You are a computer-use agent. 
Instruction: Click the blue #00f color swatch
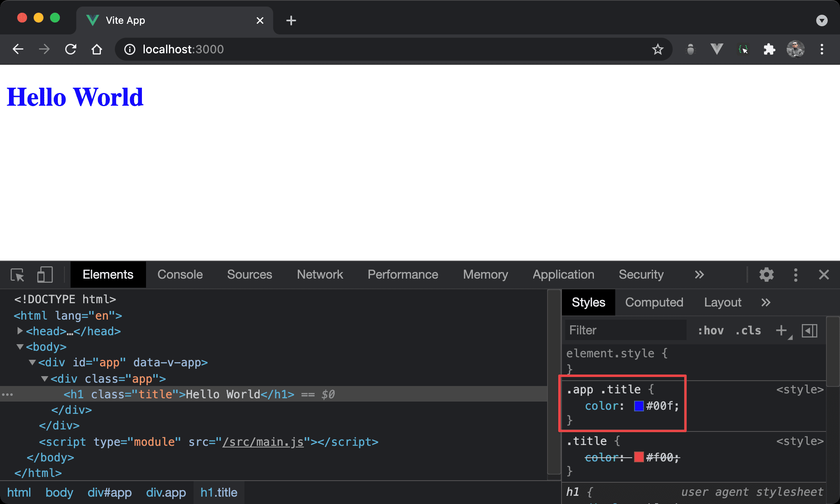(x=639, y=406)
